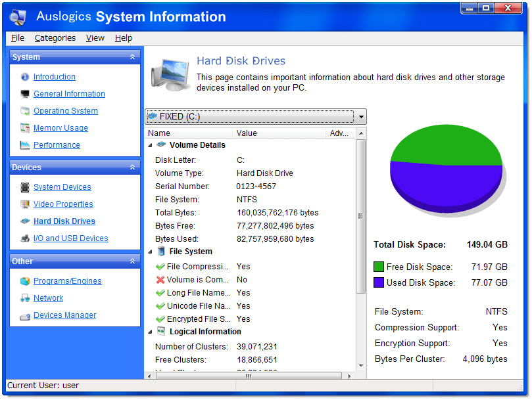Image resolution: width=532 pixels, height=400 pixels.
Task: Click the horizontal scrollbar left arrow
Action: 150,376
